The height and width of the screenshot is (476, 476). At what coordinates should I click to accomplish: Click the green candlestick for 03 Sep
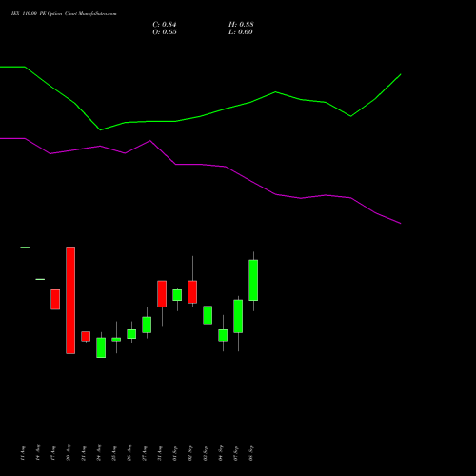click(x=208, y=315)
